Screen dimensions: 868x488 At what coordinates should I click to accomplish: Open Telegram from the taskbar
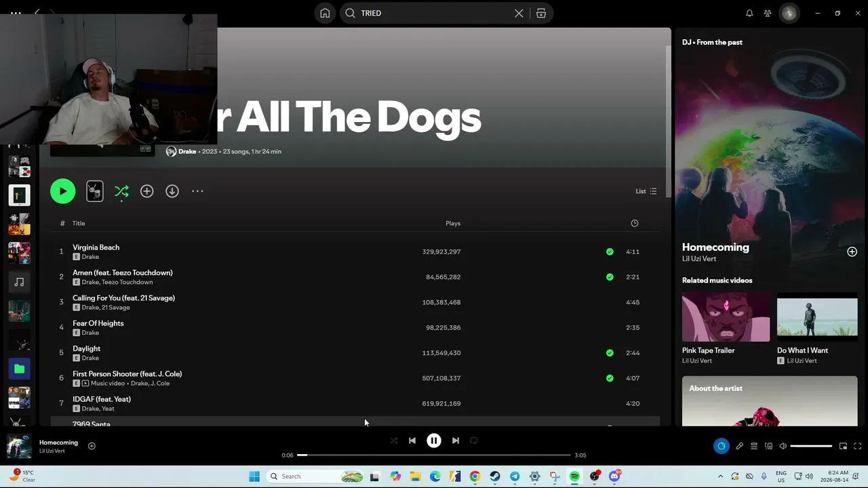(515, 476)
